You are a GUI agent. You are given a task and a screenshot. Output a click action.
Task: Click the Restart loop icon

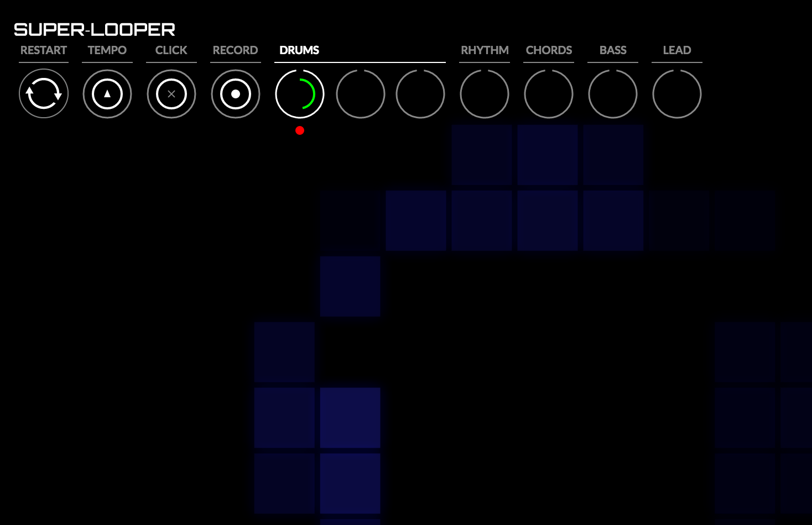(x=44, y=94)
